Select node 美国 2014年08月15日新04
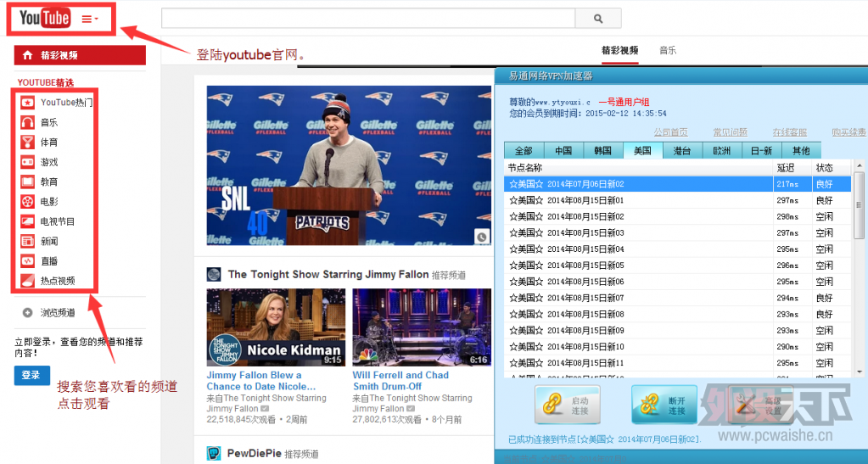868x464 pixels. 678,249
